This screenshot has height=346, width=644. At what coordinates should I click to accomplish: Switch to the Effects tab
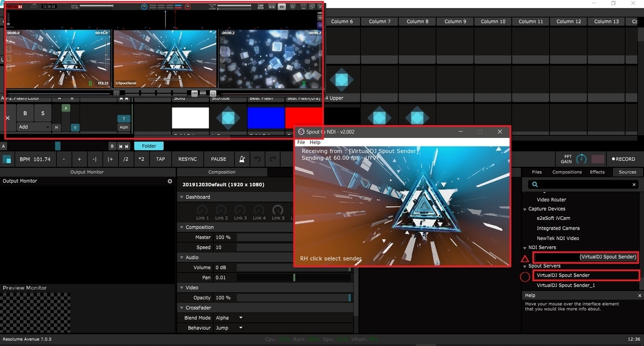click(597, 172)
